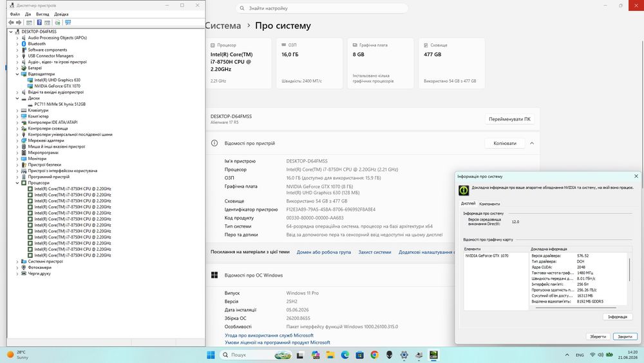
Task: Click the ENG language indicator
Action: [580, 355]
